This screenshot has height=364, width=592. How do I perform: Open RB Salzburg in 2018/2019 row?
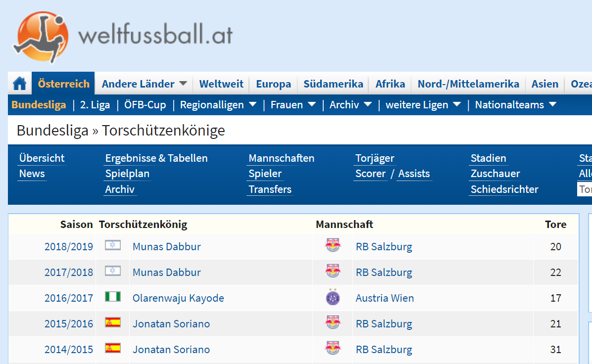click(384, 247)
